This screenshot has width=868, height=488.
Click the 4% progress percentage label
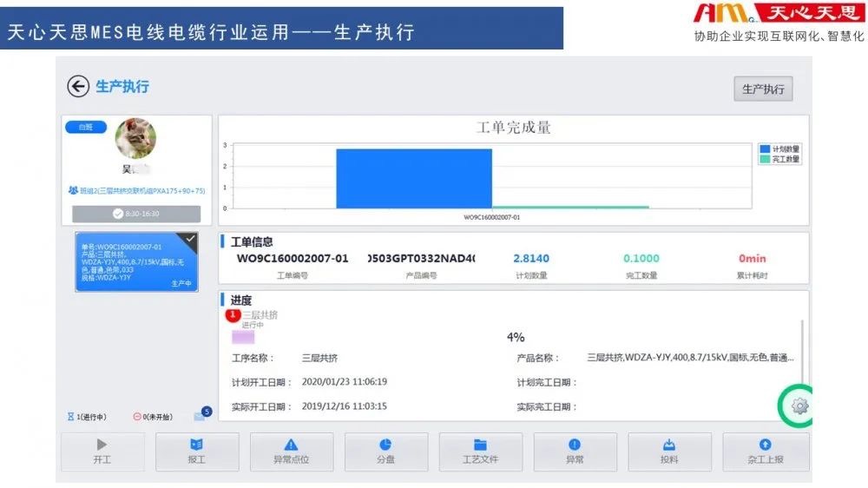click(x=516, y=337)
